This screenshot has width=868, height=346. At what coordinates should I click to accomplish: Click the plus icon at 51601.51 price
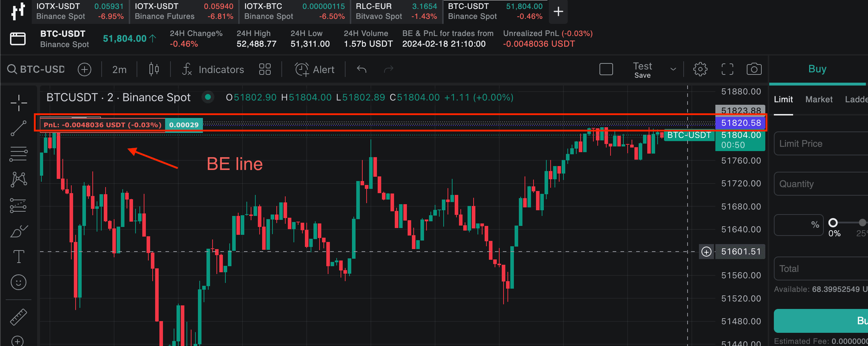(x=706, y=252)
